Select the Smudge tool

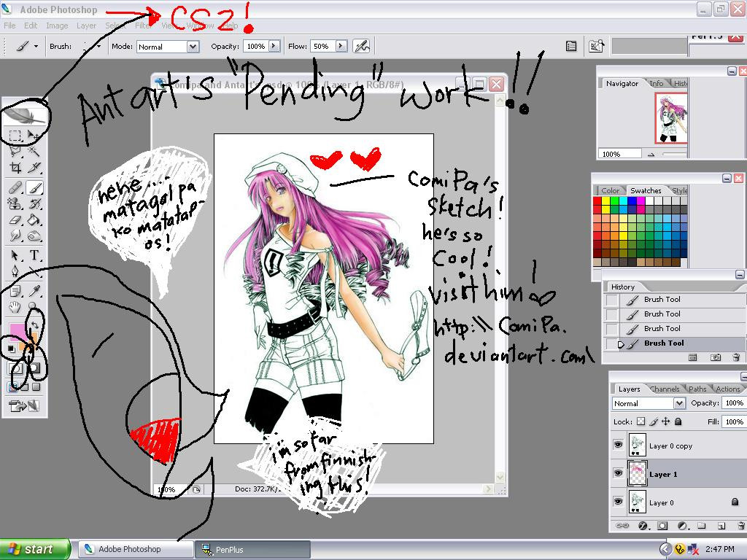[15, 236]
